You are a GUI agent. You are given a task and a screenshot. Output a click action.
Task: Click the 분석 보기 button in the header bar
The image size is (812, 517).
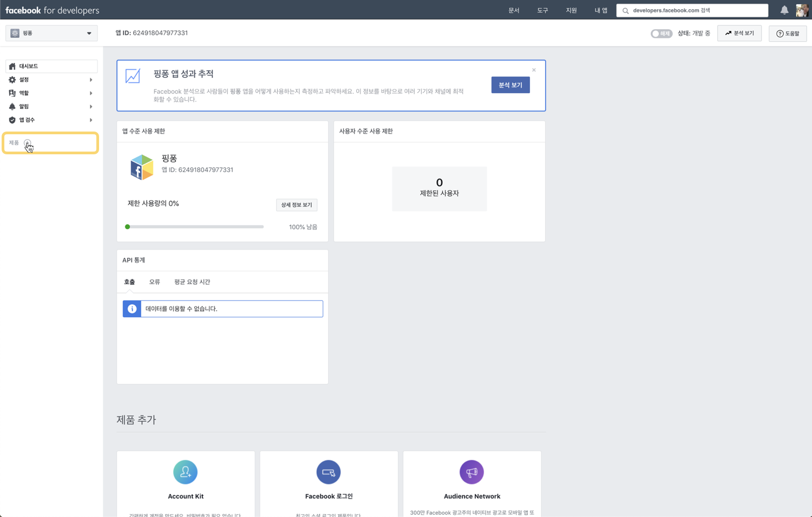pyautogui.click(x=739, y=33)
